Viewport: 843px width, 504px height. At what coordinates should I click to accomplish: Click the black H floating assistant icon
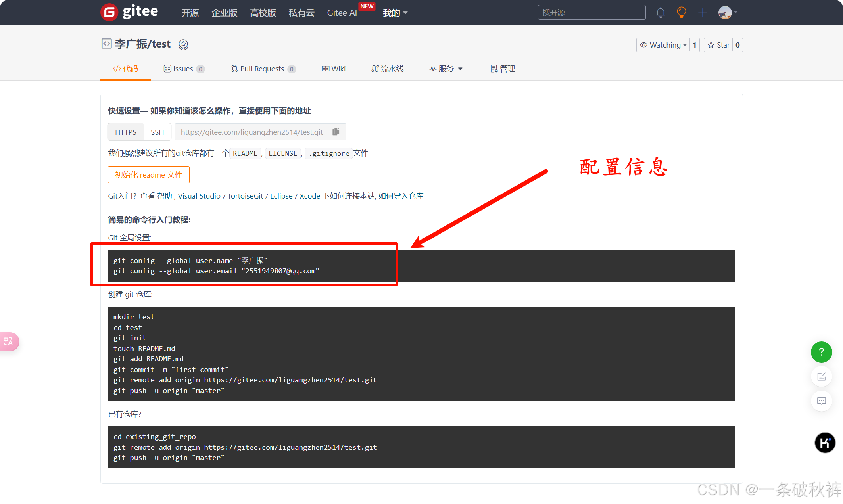(x=825, y=443)
